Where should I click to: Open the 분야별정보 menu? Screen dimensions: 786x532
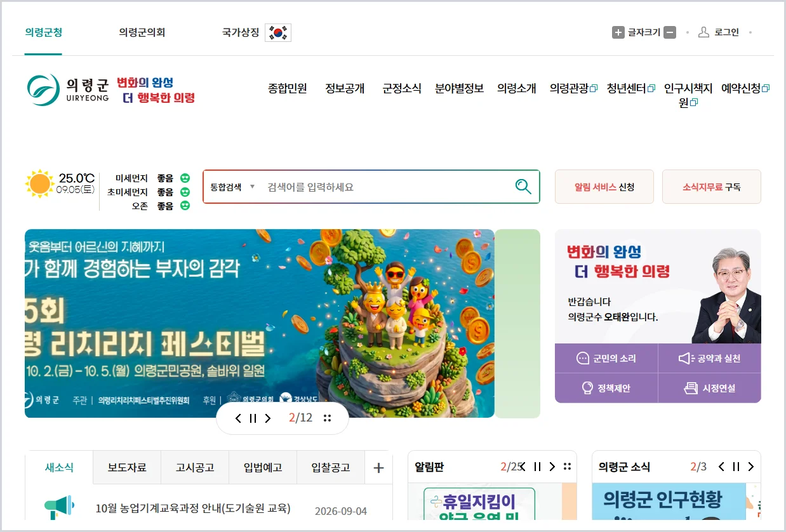[x=459, y=89]
